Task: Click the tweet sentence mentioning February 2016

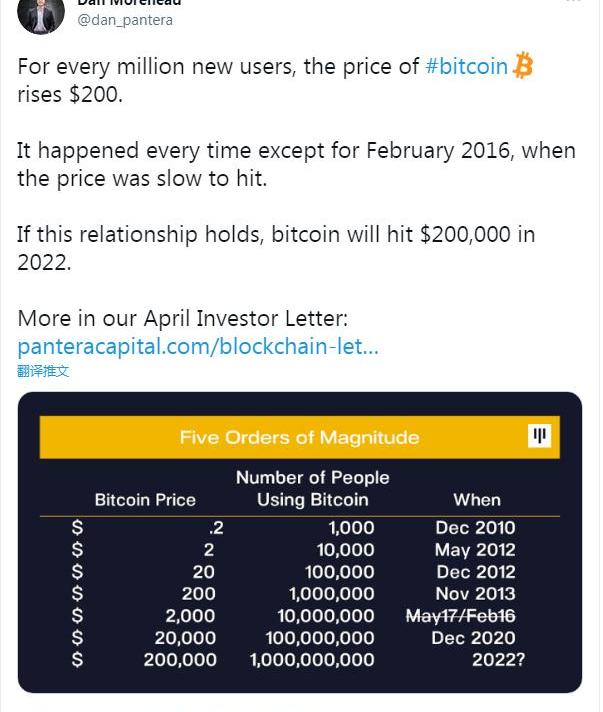Action: 296,165
